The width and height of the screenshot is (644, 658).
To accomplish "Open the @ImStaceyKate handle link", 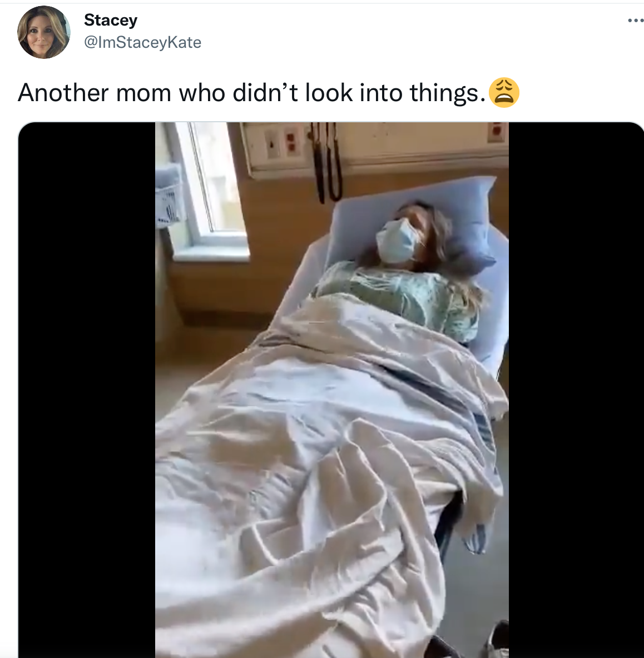I will (143, 42).
